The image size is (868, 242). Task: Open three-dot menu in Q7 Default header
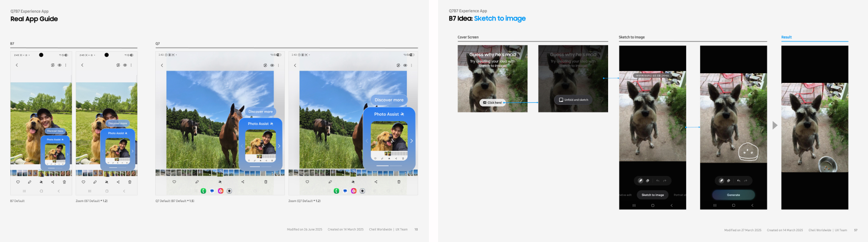coord(279,65)
